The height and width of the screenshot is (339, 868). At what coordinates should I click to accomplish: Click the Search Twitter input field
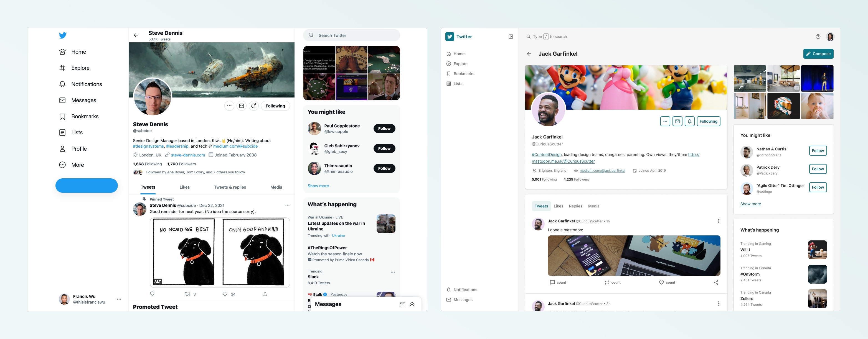click(351, 35)
